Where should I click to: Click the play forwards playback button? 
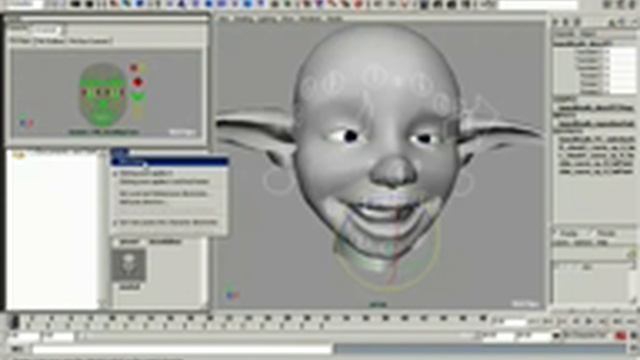589,322
